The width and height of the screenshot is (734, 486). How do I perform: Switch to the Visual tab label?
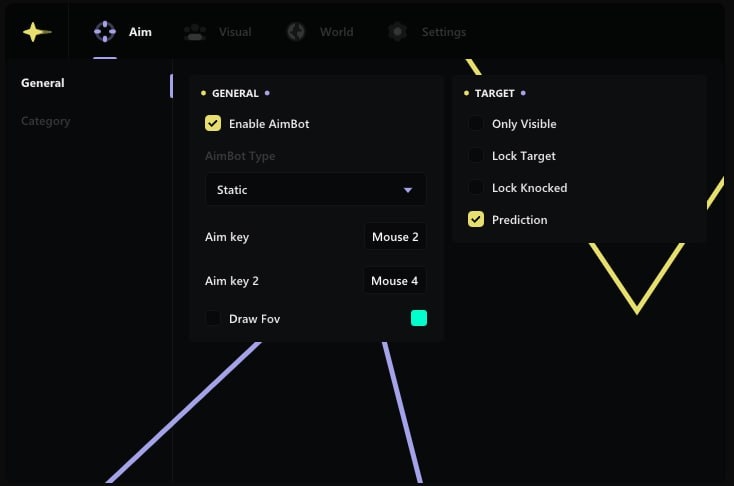235,32
